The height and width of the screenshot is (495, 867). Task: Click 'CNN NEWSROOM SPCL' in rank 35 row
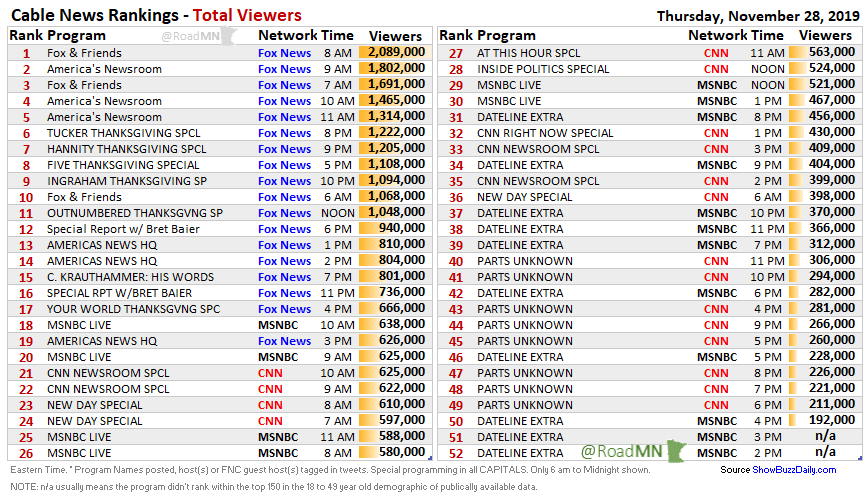click(538, 181)
